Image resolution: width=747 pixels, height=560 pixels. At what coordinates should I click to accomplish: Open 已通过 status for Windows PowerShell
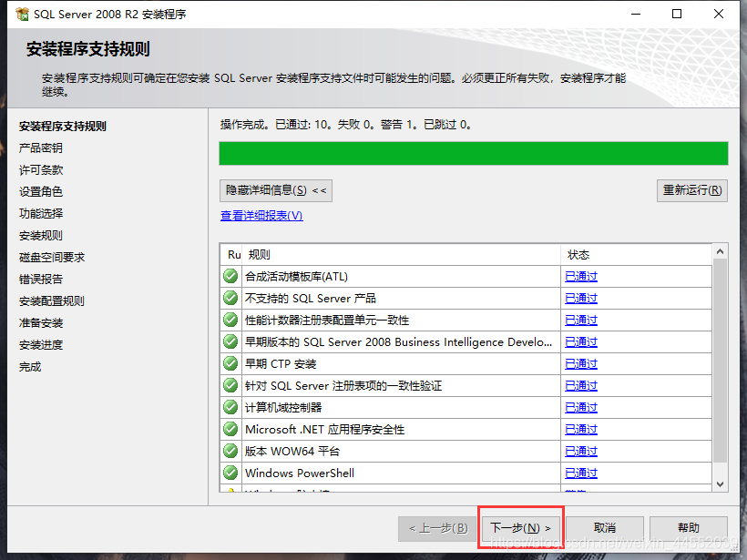[x=580, y=473]
